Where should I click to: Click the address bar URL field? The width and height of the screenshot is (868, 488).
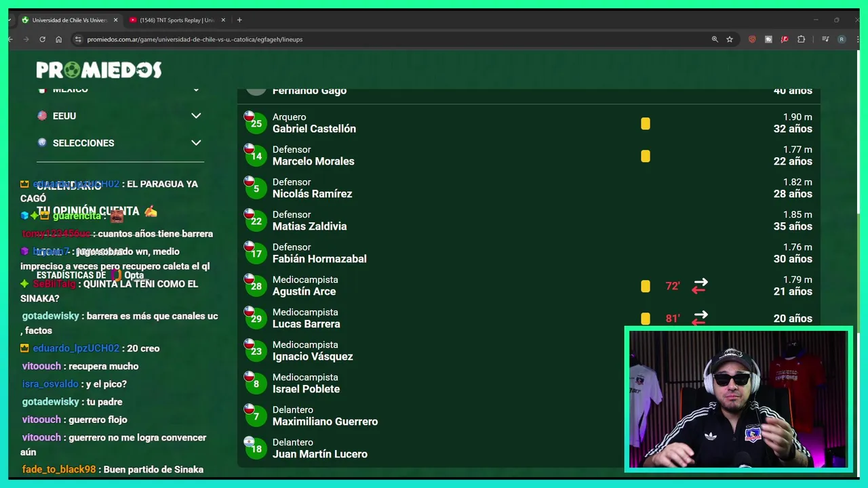click(x=393, y=39)
